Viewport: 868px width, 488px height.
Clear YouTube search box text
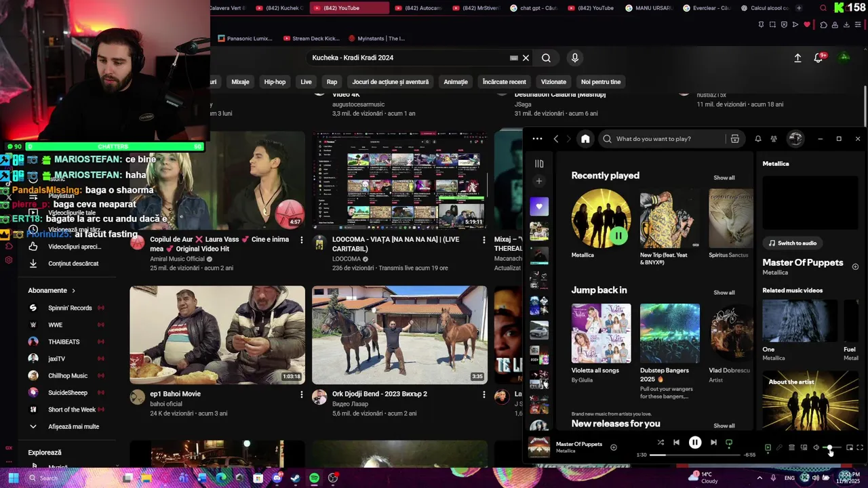(526, 58)
